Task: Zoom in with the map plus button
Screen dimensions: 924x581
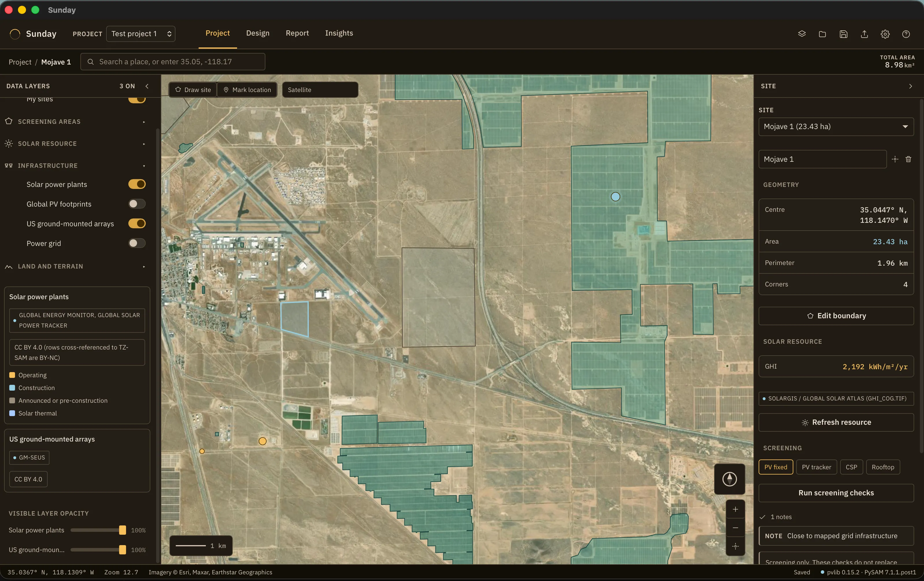Action: [x=735, y=509]
